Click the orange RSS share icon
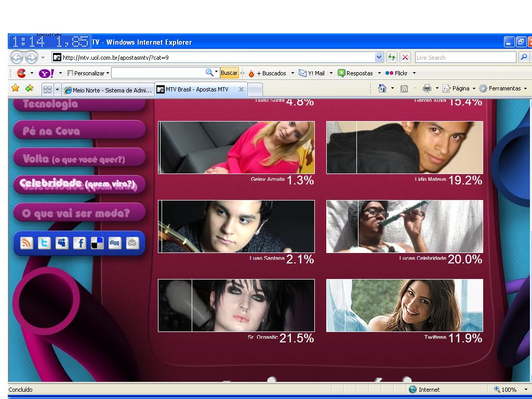 point(27,243)
